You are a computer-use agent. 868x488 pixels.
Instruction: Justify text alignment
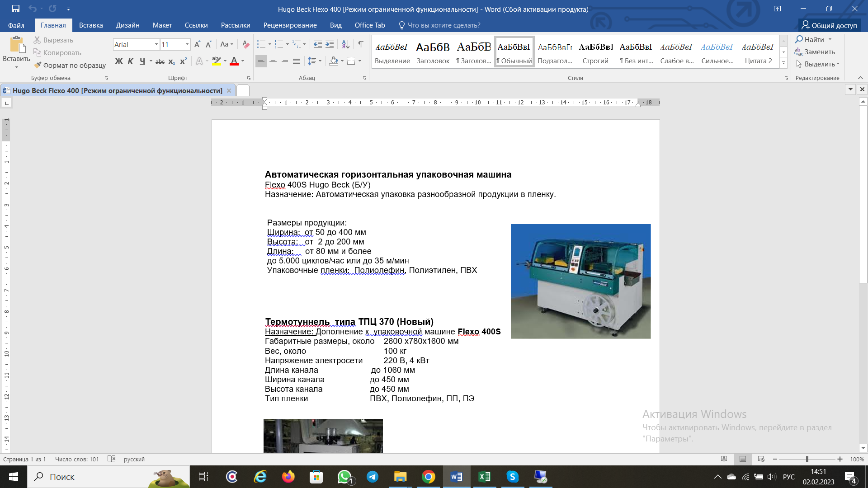click(297, 61)
